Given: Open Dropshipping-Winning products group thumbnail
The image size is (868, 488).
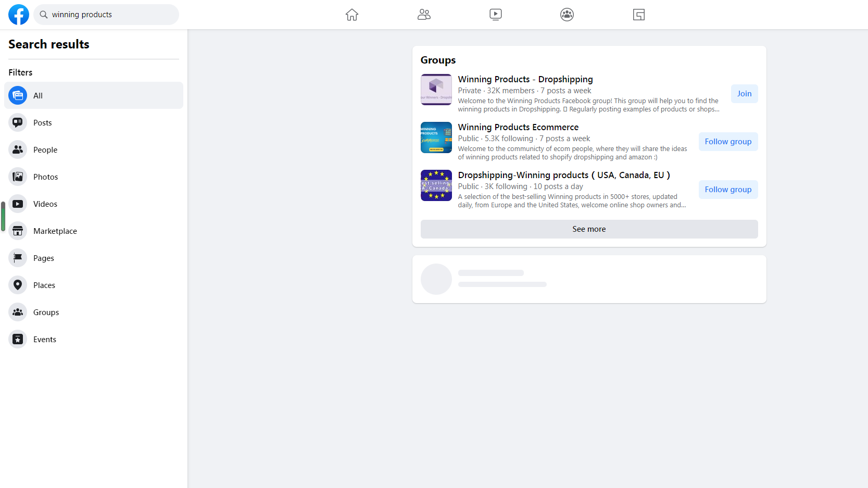Looking at the screenshot, I should coord(436,185).
